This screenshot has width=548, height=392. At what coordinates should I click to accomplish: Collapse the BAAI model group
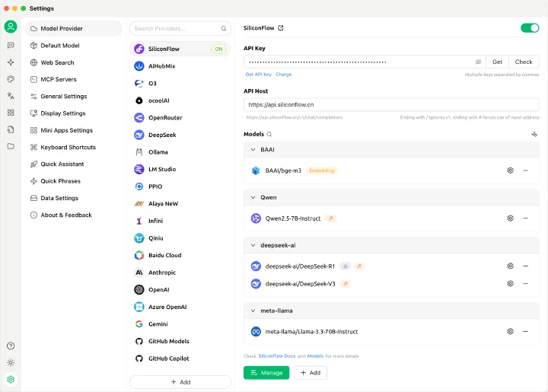tap(253, 149)
